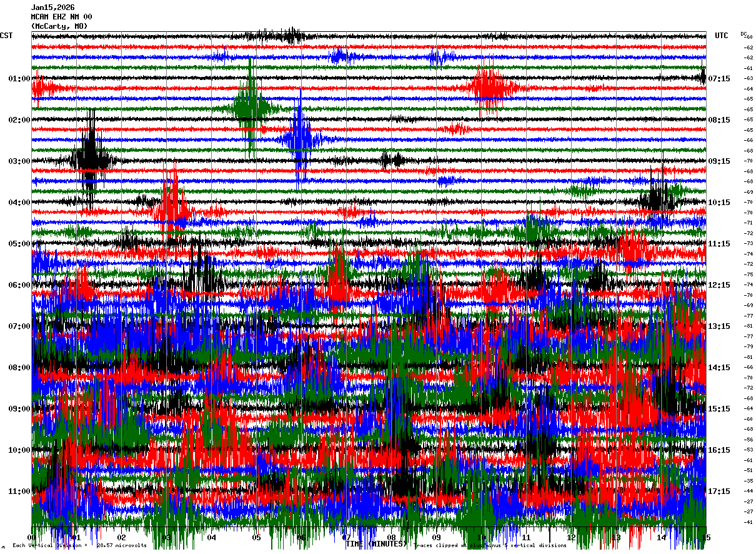756x554 pixels.
Task: Click the 07:15 UTC time label
Action: point(719,79)
